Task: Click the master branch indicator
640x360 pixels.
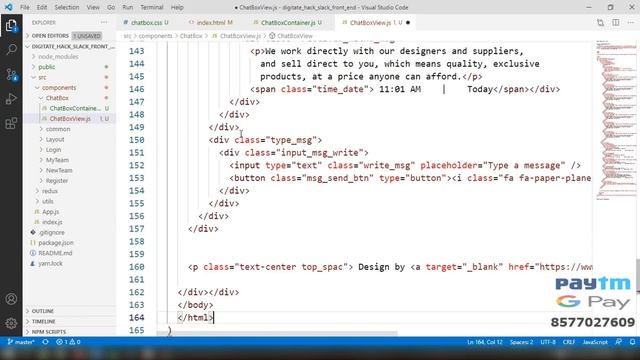Action: 21,342
